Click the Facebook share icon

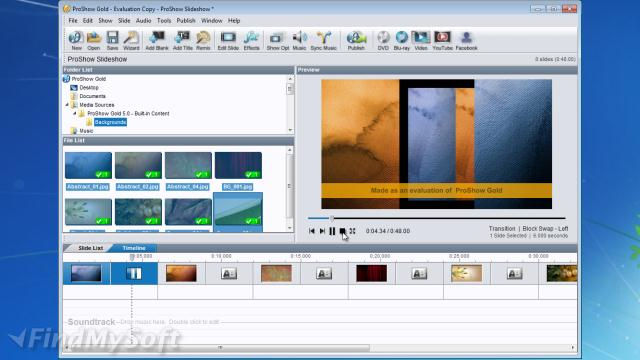click(x=466, y=41)
